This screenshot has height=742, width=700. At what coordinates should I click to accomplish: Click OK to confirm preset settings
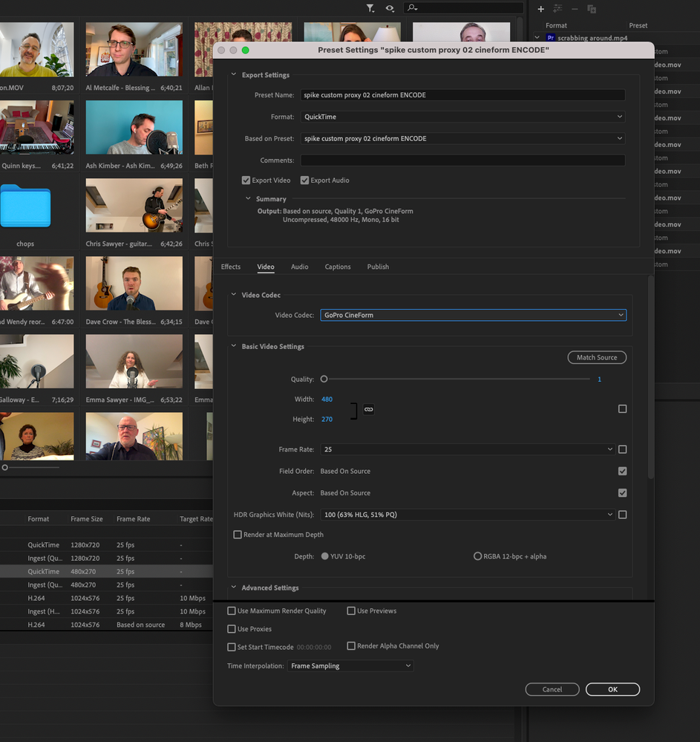[x=612, y=689]
